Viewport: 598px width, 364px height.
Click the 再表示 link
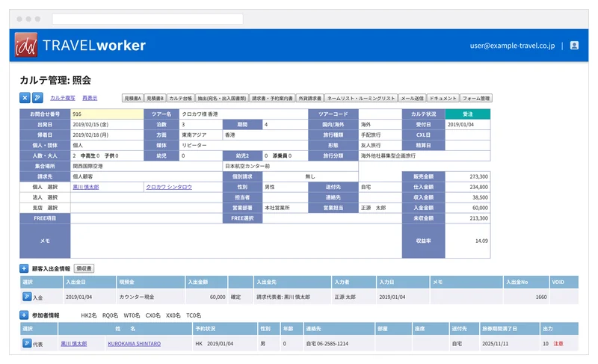pyautogui.click(x=90, y=99)
